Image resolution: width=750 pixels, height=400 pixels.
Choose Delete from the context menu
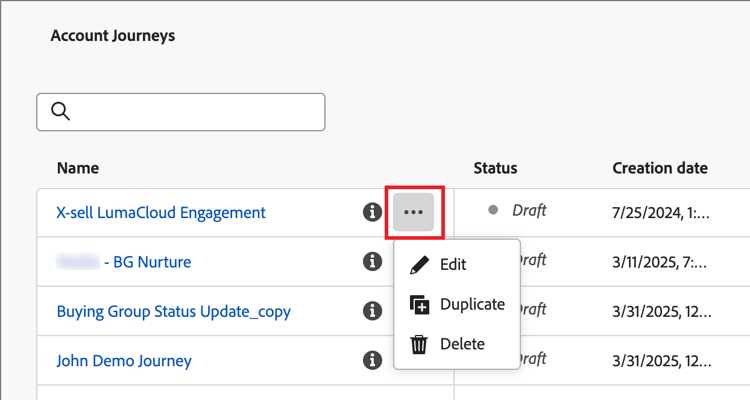pyautogui.click(x=462, y=344)
